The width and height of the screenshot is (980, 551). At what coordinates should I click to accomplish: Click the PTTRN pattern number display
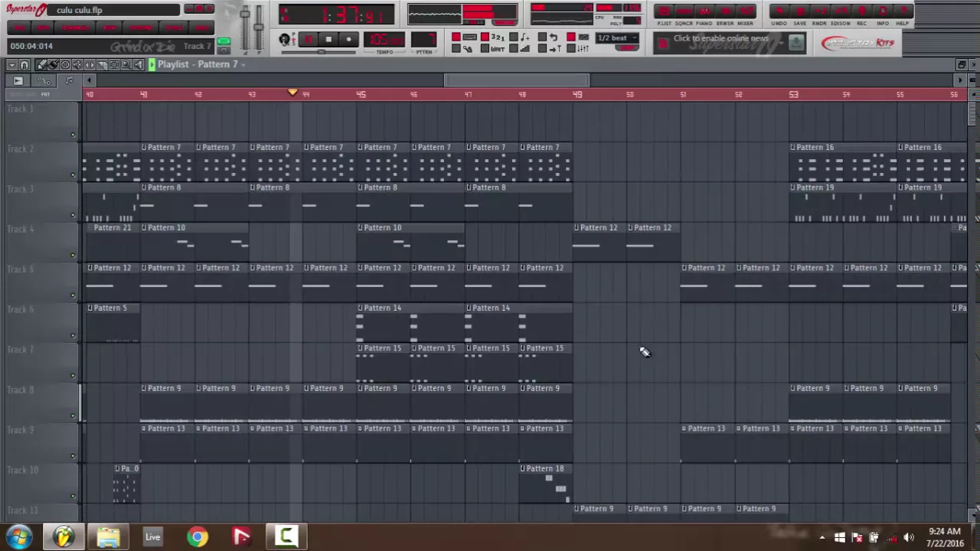(423, 39)
